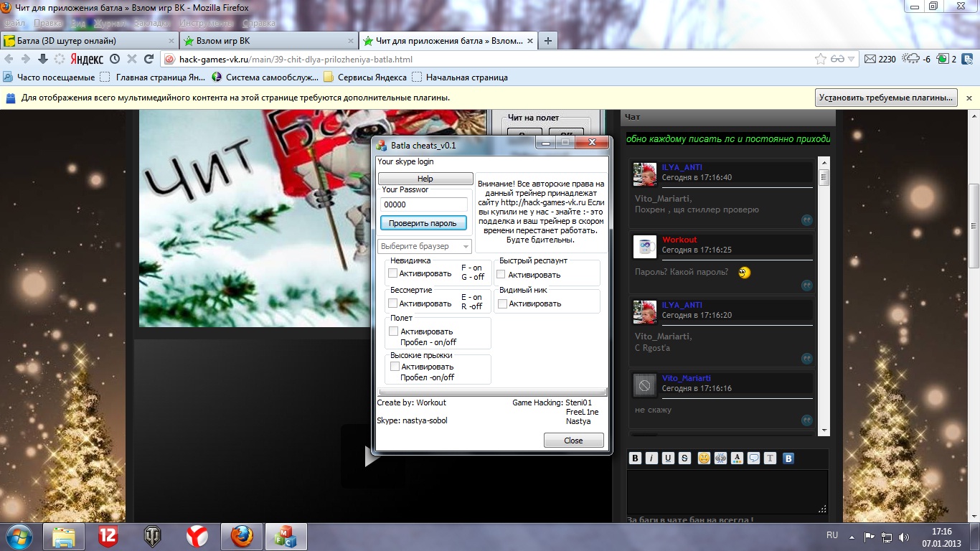Stop page loading with the X icon

132,59
